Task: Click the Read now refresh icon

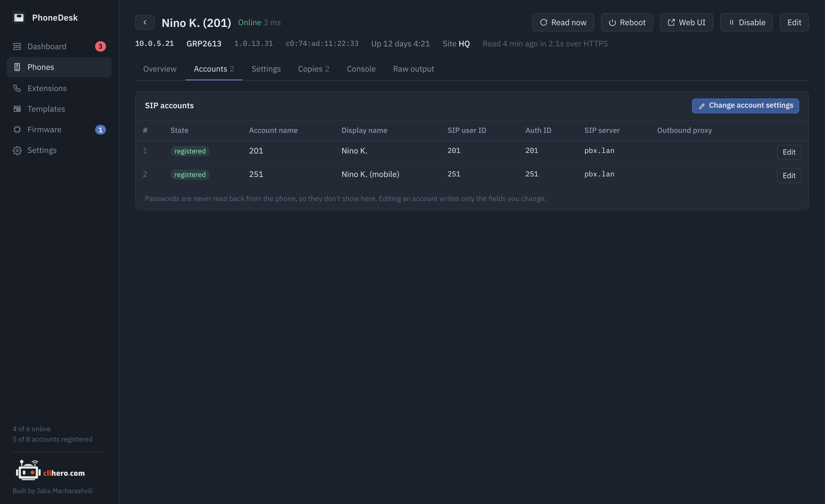Action: [x=543, y=22]
